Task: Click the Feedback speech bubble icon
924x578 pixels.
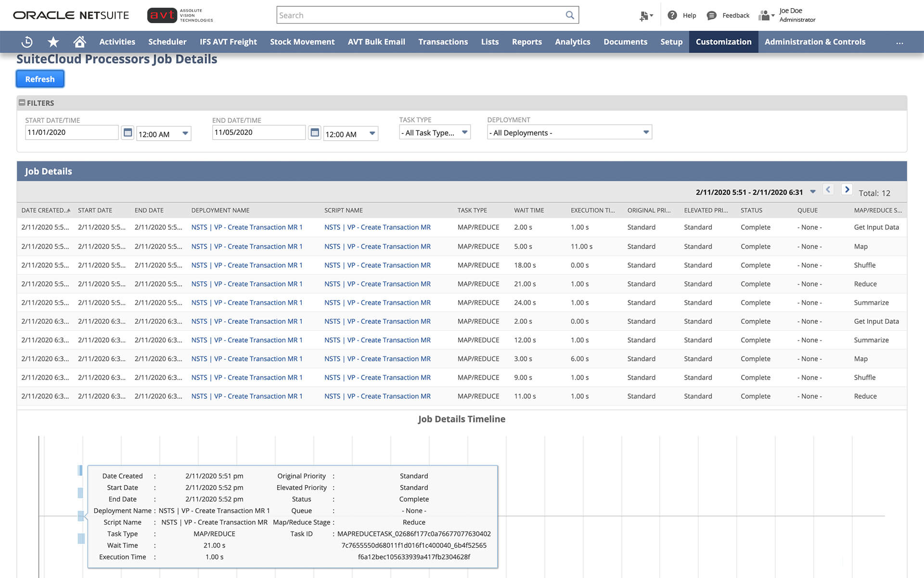Action: [x=711, y=15]
